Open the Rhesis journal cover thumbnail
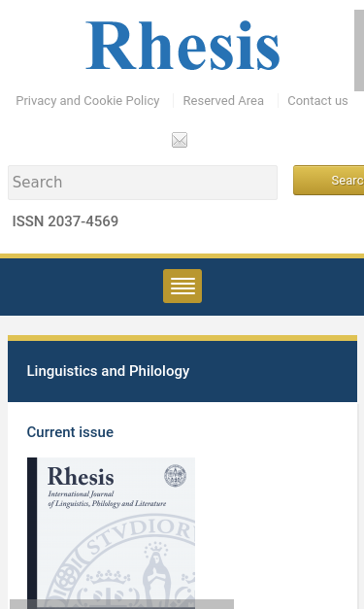This screenshot has width=364, height=609. (x=111, y=533)
